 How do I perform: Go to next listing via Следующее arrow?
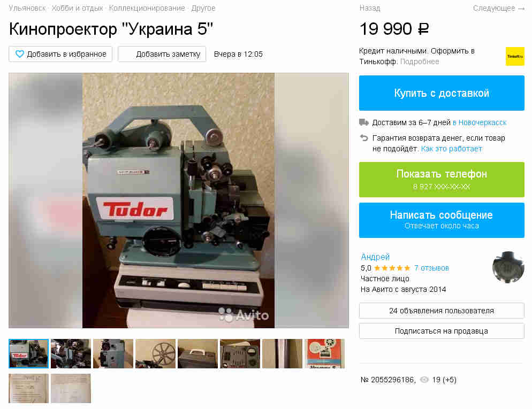498,8
